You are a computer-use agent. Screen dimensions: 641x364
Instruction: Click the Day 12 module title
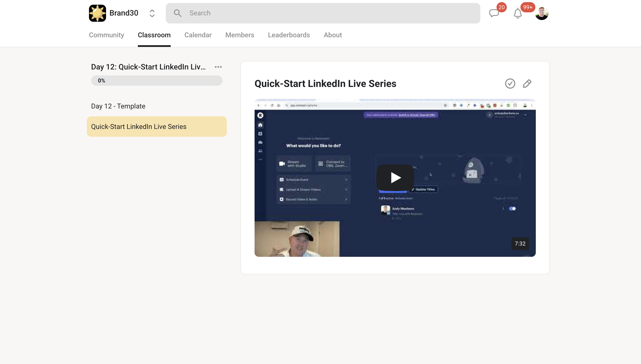[x=148, y=67]
